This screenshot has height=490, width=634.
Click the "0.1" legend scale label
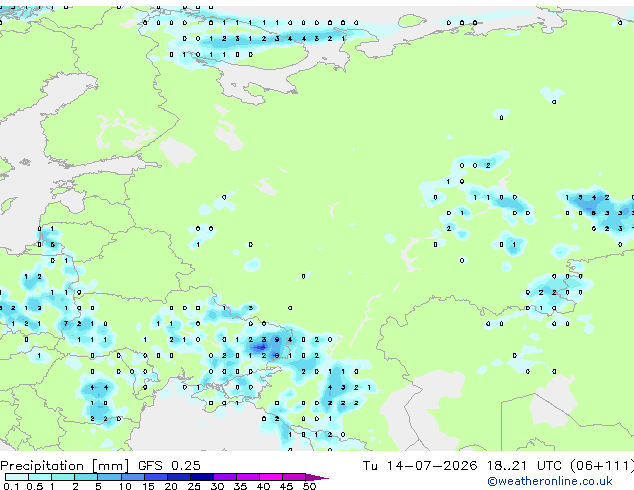(x=11, y=486)
